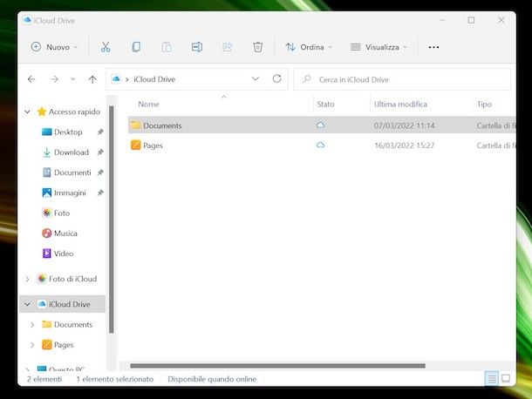Sort by the Tipo column header

pyautogui.click(x=484, y=104)
